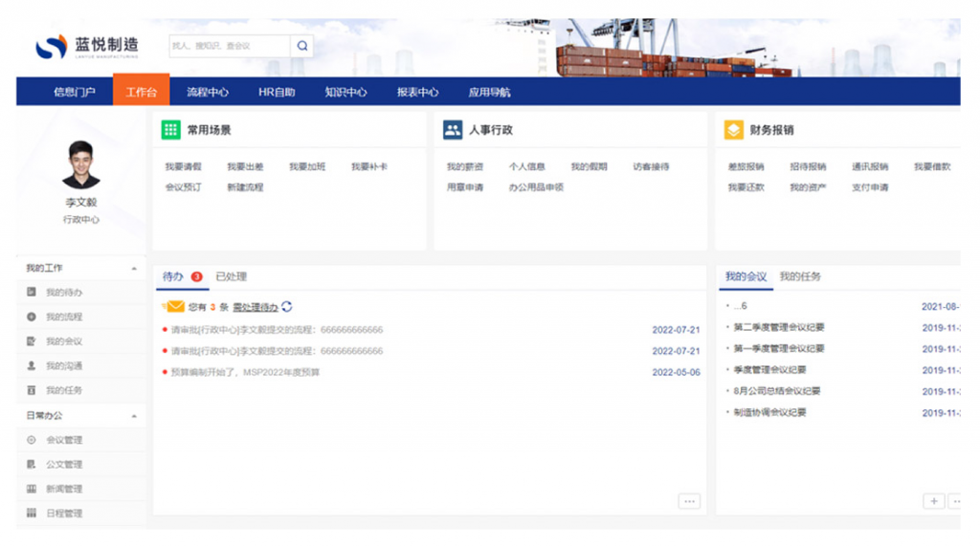
Task: Open the 差旅报销 link
Action: 746,166
